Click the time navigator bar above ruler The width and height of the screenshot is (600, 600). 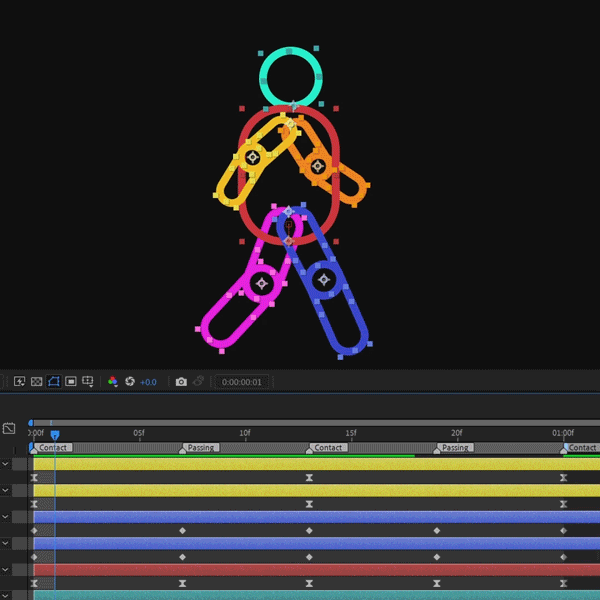click(x=315, y=423)
